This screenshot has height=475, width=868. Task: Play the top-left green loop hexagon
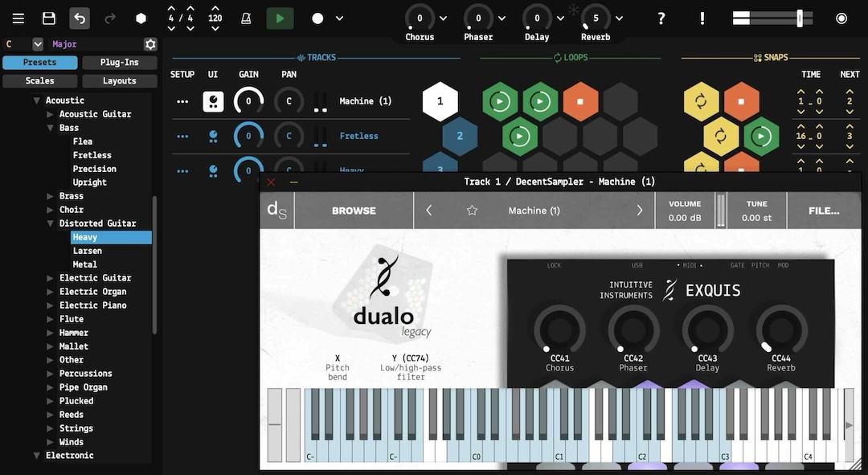[502, 101]
